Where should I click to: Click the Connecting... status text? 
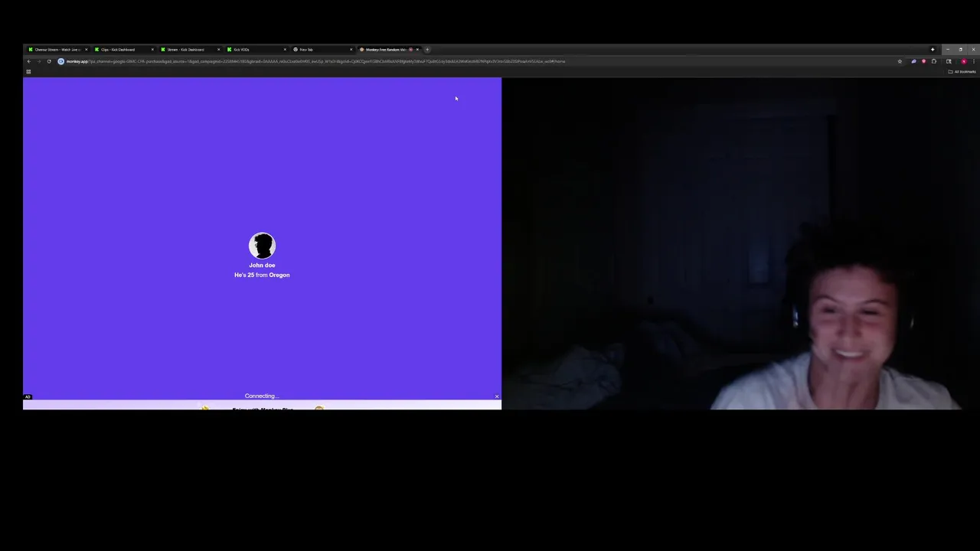[262, 396]
